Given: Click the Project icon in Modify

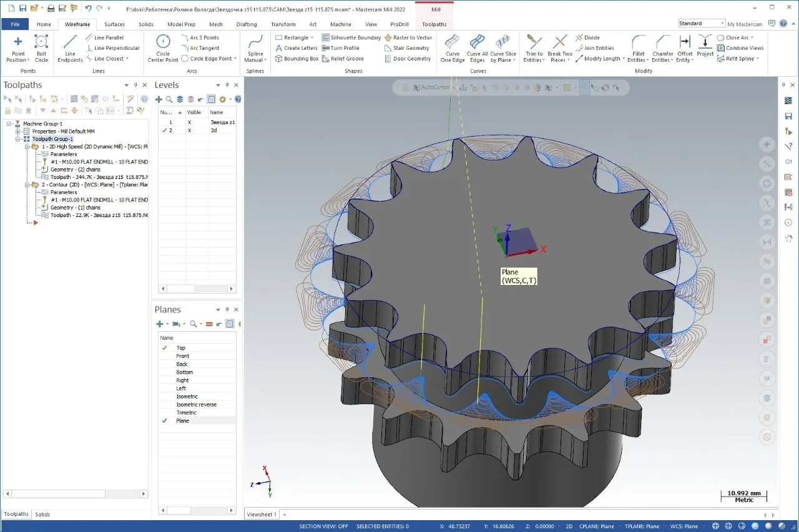Looking at the screenshot, I should [705, 46].
